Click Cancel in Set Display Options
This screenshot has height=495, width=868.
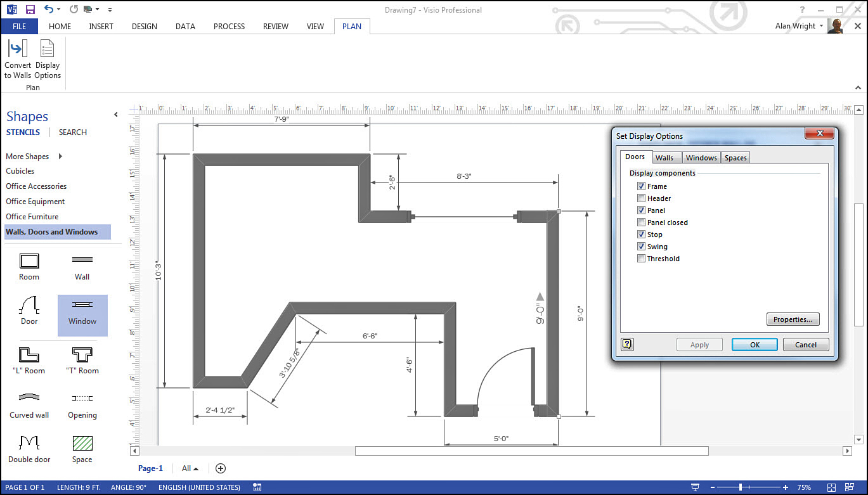805,345
